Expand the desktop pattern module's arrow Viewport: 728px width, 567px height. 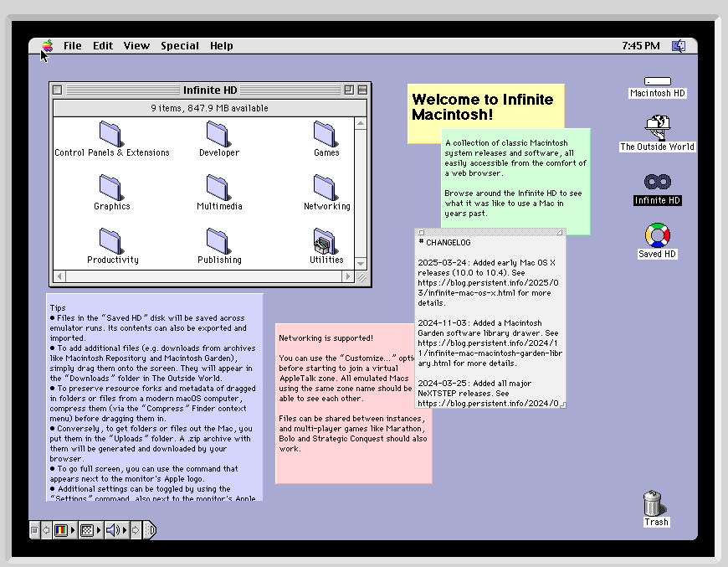[x=98, y=530]
